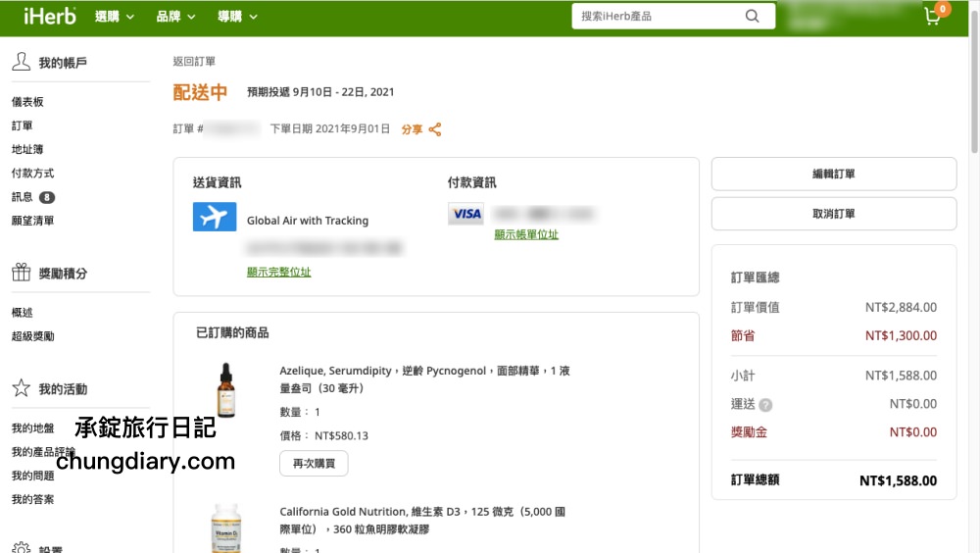
Task: Click the airplane shipping icon
Action: pos(215,217)
